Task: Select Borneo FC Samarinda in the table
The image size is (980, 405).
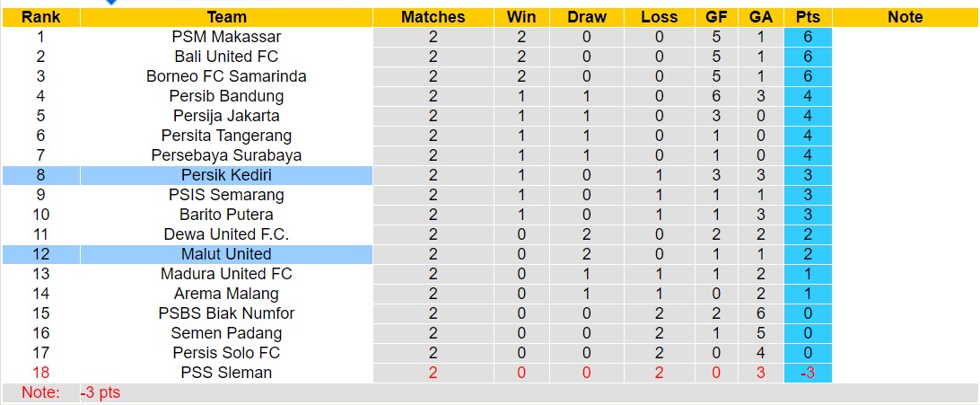Action: (x=226, y=76)
